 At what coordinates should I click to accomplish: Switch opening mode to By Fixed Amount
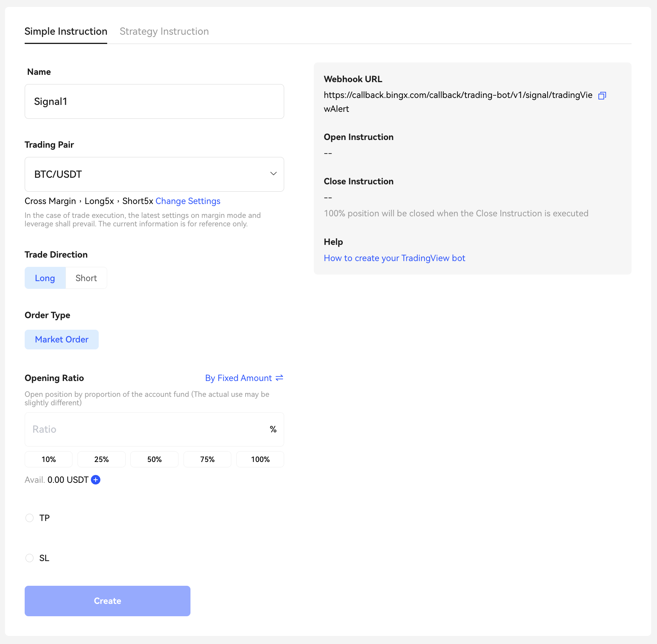tap(239, 378)
